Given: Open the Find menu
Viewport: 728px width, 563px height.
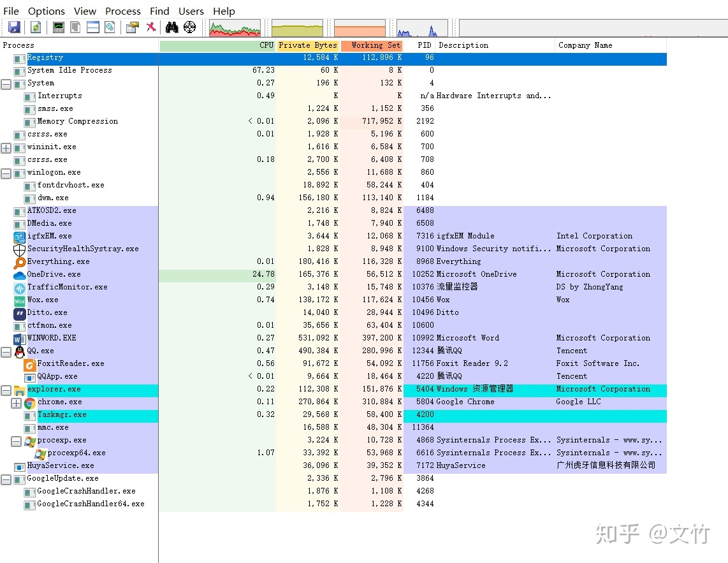Looking at the screenshot, I should (159, 11).
